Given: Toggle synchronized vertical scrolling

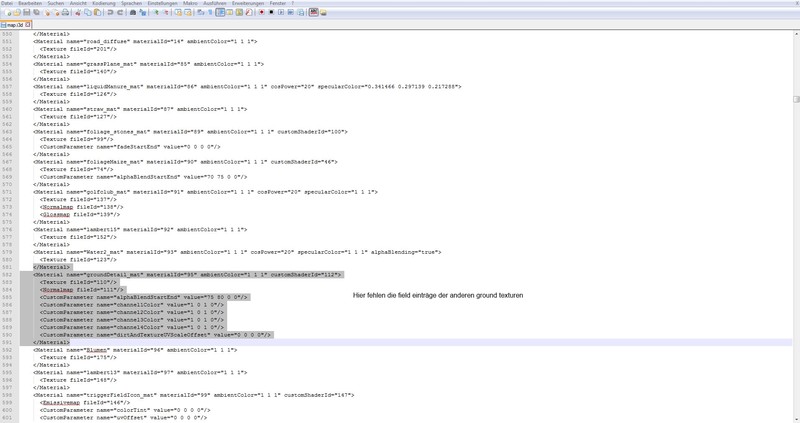Looking at the screenshot, I should coord(178,12).
